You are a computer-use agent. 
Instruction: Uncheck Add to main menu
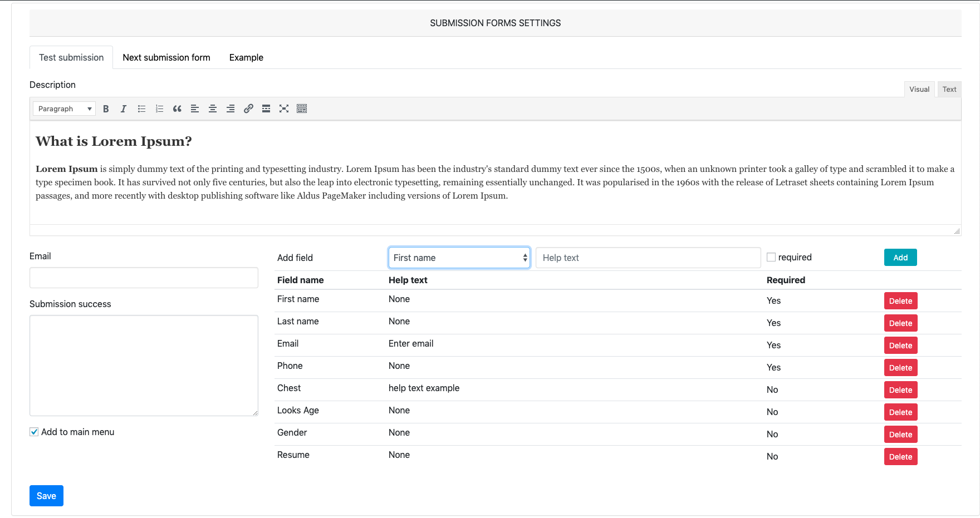pyautogui.click(x=34, y=432)
